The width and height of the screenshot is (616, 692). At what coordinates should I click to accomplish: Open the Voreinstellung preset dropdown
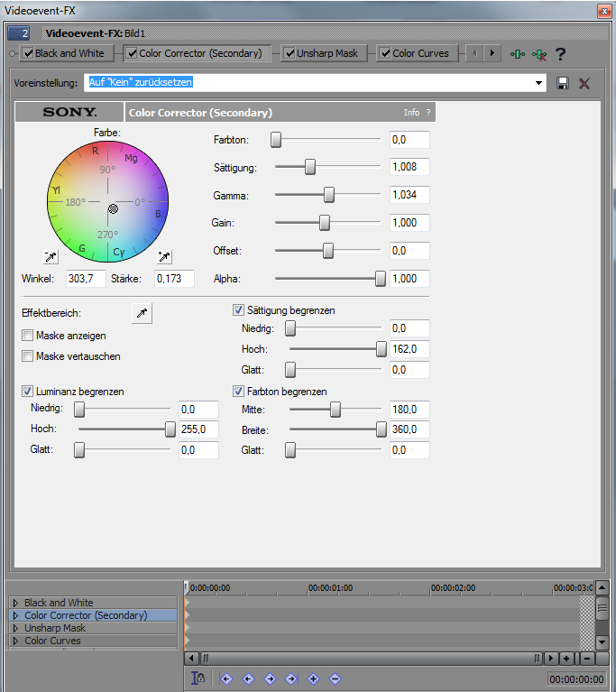[540, 83]
